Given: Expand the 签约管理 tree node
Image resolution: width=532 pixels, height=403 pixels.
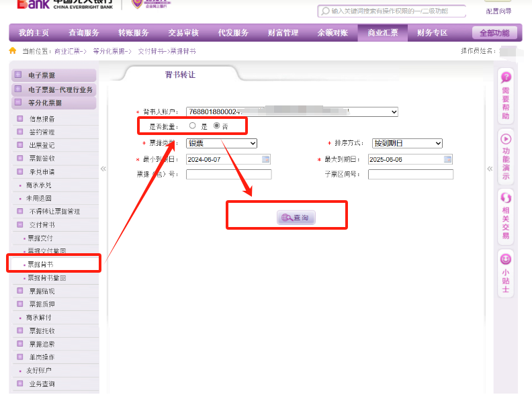Looking at the screenshot, I should pyautogui.click(x=19, y=132).
